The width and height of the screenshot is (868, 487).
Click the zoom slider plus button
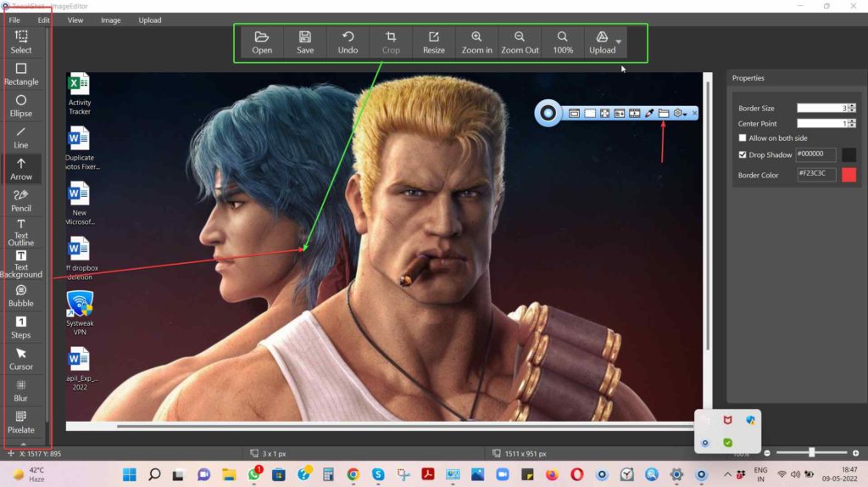click(x=855, y=453)
